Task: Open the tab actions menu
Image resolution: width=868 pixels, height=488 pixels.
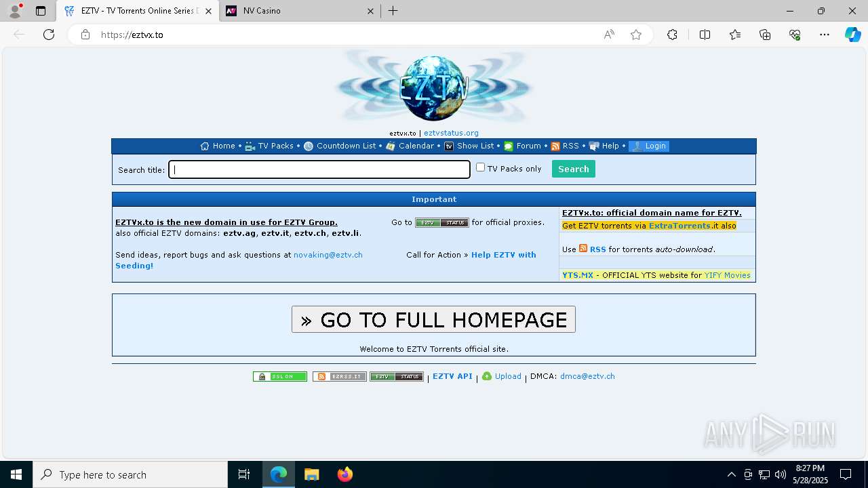Action: pos(41,11)
